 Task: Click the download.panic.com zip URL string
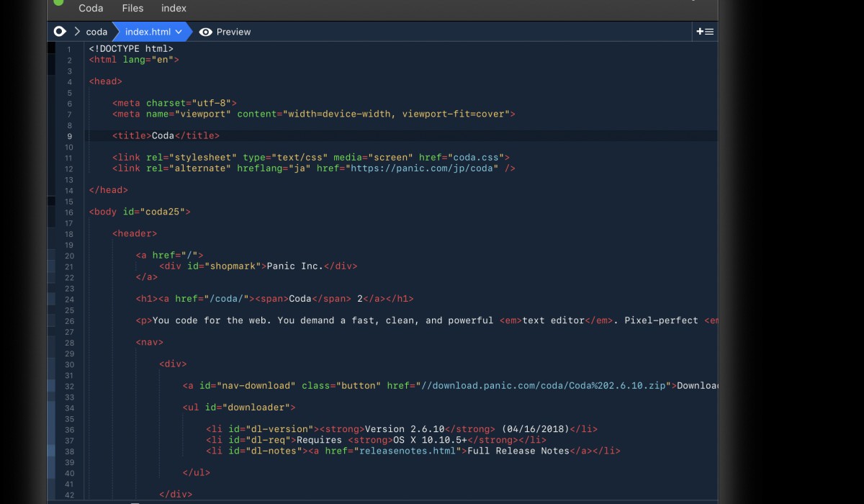click(x=544, y=385)
